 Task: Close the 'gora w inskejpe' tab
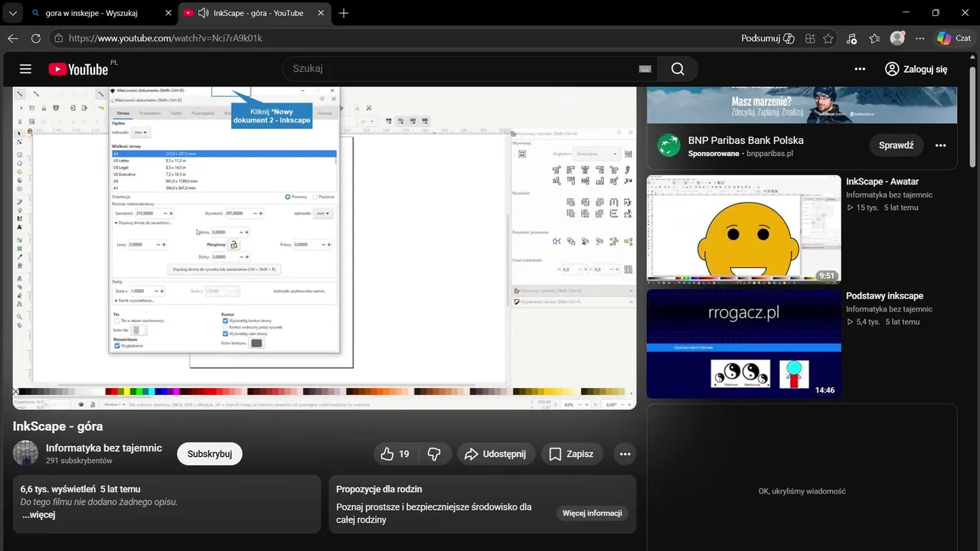(x=168, y=13)
